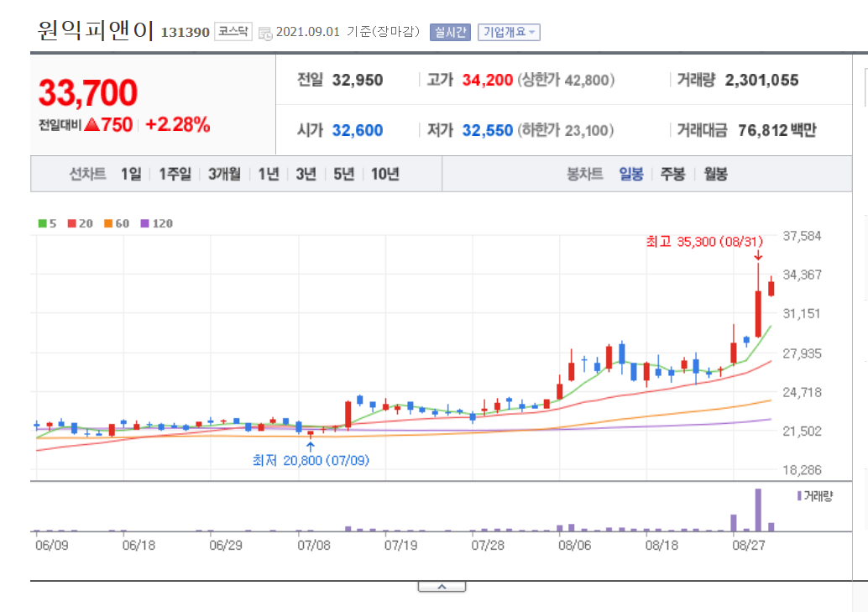This screenshot has height=612, width=868.
Task: Click the current price 33,700
Action: click(x=88, y=92)
